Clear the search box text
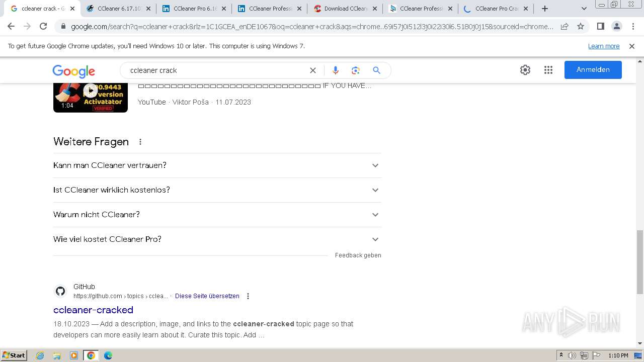This screenshot has height=362, width=644. 312,70
